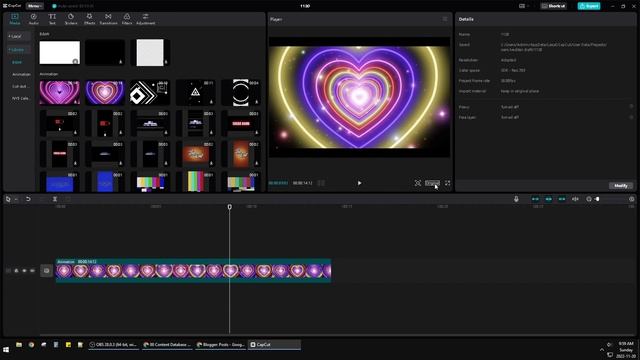The width and height of the screenshot is (640, 360).
Task: Collapse the Library section in the sidebar
Action: 18,50
